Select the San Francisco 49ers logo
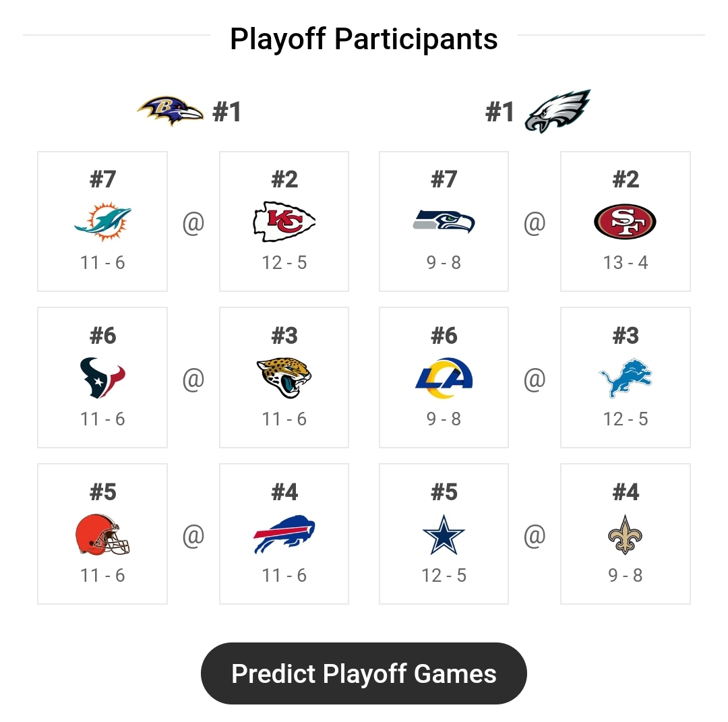Image resolution: width=728 pixels, height=722 pixels. pos(625,221)
